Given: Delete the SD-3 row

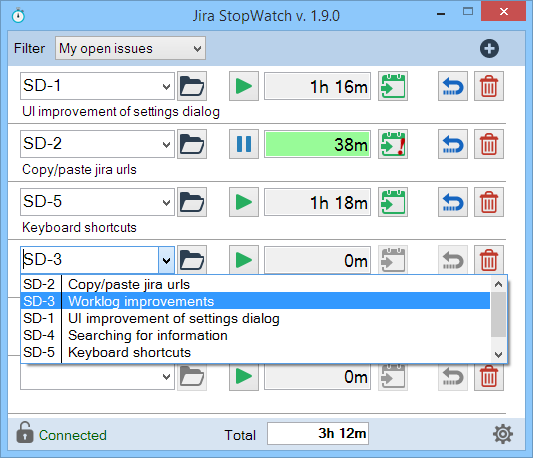Looking at the screenshot, I should [x=489, y=260].
